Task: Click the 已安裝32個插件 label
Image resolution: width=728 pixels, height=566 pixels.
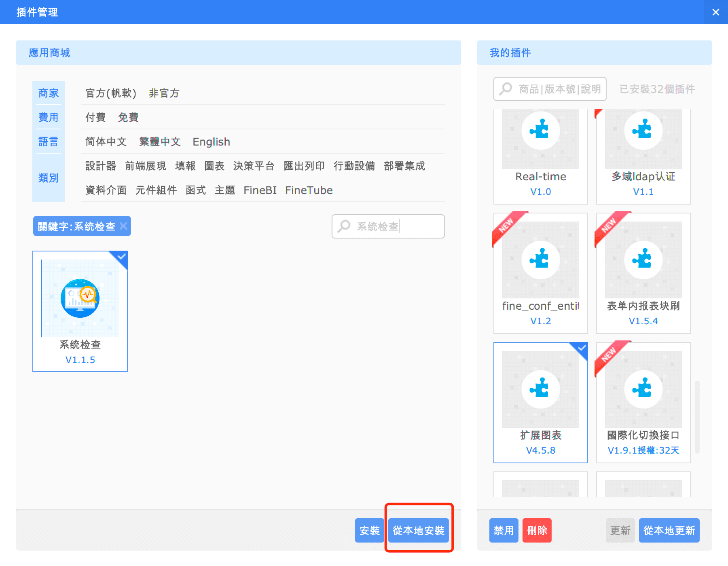Action: pyautogui.click(x=657, y=89)
